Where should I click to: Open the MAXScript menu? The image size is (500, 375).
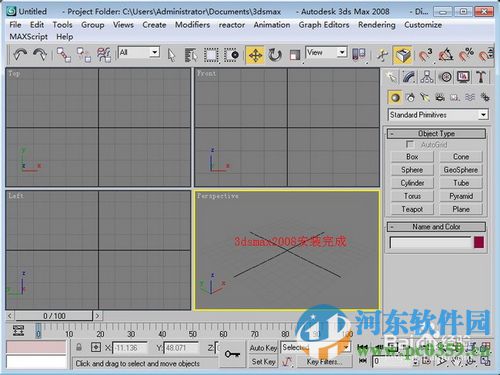[28, 37]
